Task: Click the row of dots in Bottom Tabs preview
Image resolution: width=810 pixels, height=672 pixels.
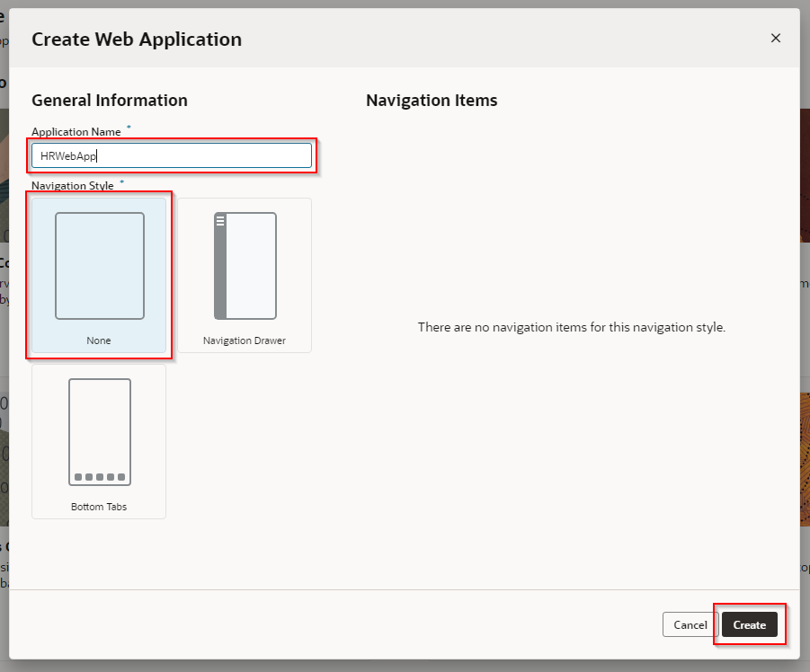Action: [100, 477]
